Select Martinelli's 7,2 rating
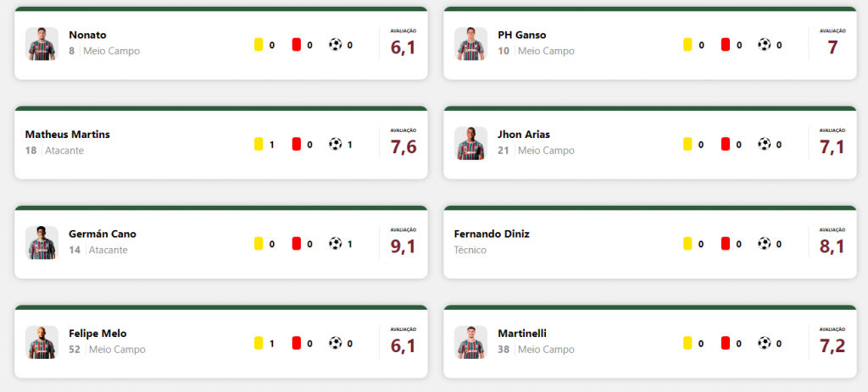Image resolution: width=868 pixels, height=392 pixels. click(x=832, y=345)
